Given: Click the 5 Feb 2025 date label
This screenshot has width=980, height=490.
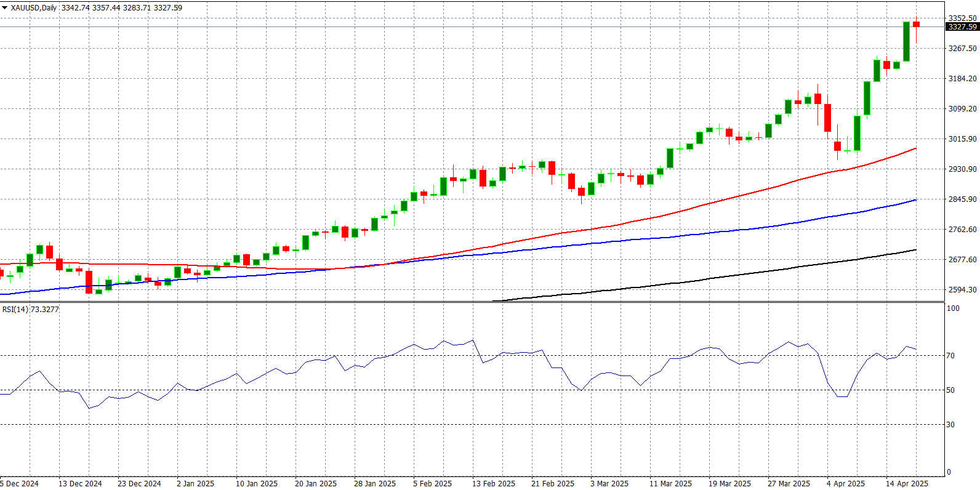Looking at the screenshot, I should 432,483.
